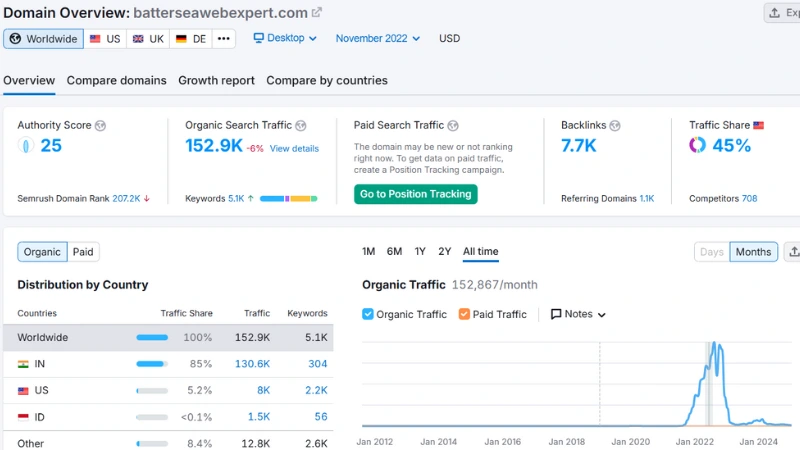Click the Traffic Share donut chart icon

[x=697, y=145]
